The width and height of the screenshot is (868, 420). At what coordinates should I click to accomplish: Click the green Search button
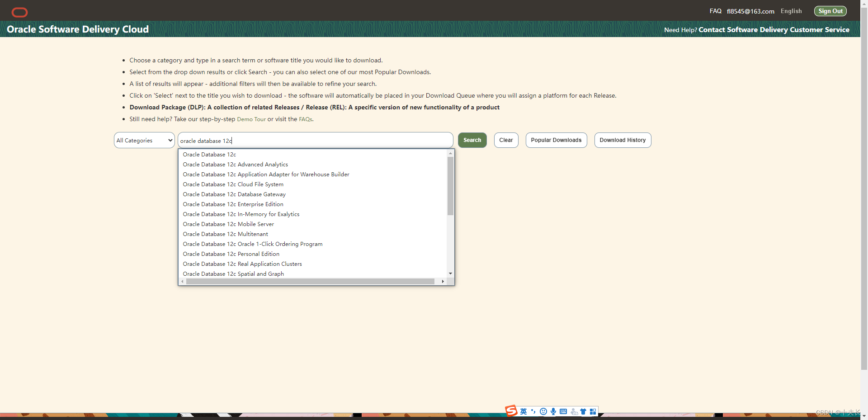[x=472, y=140]
